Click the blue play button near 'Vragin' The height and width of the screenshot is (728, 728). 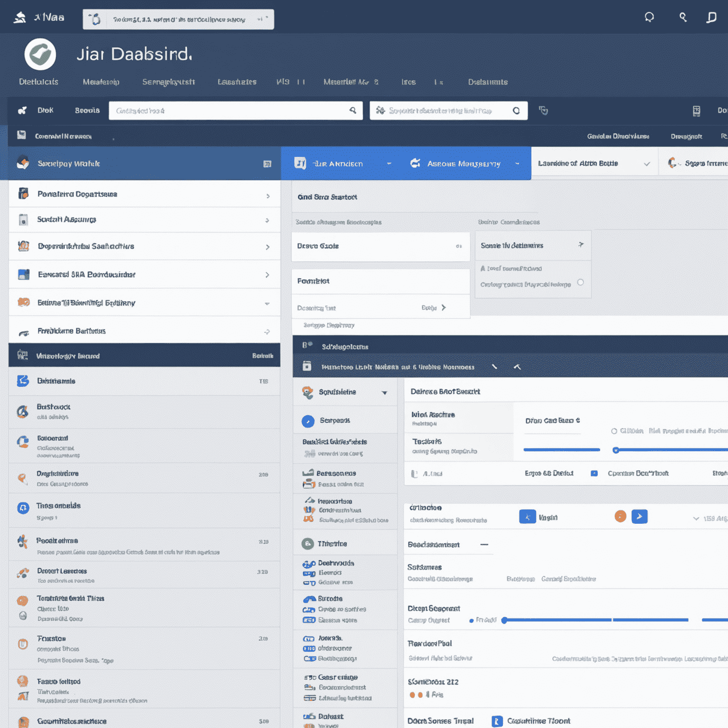[639, 516]
